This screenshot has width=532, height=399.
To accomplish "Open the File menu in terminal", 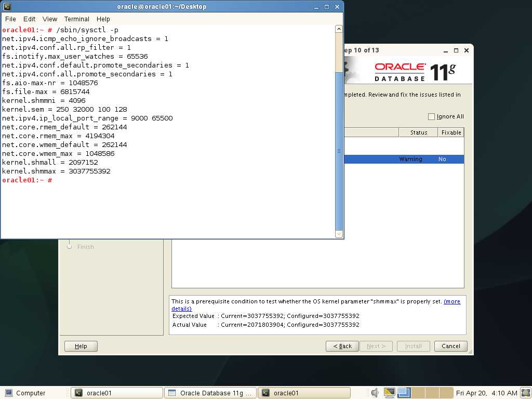I will point(10,19).
